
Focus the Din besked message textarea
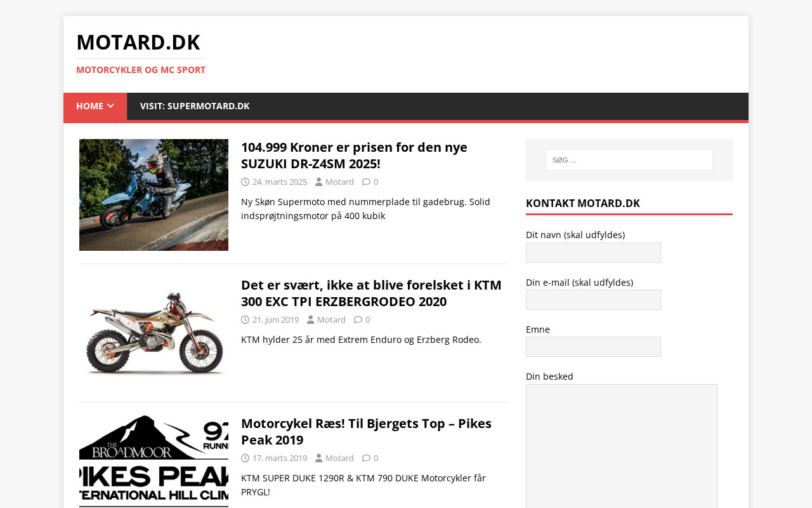coord(622,446)
